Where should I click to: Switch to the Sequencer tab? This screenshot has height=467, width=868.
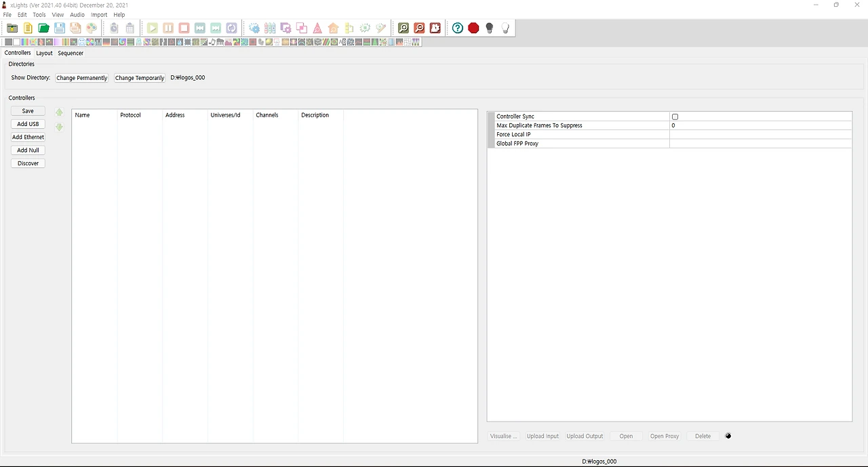[71, 53]
